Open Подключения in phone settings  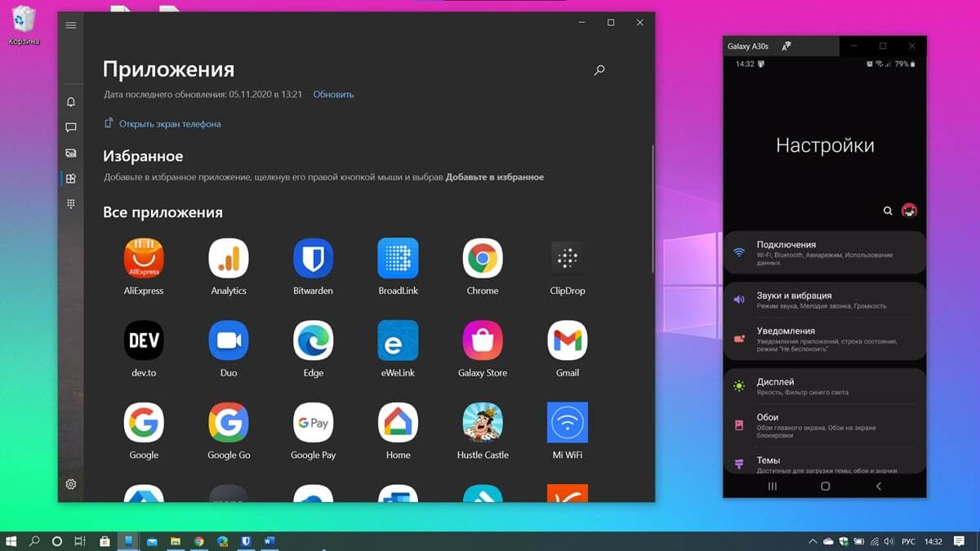[825, 253]
